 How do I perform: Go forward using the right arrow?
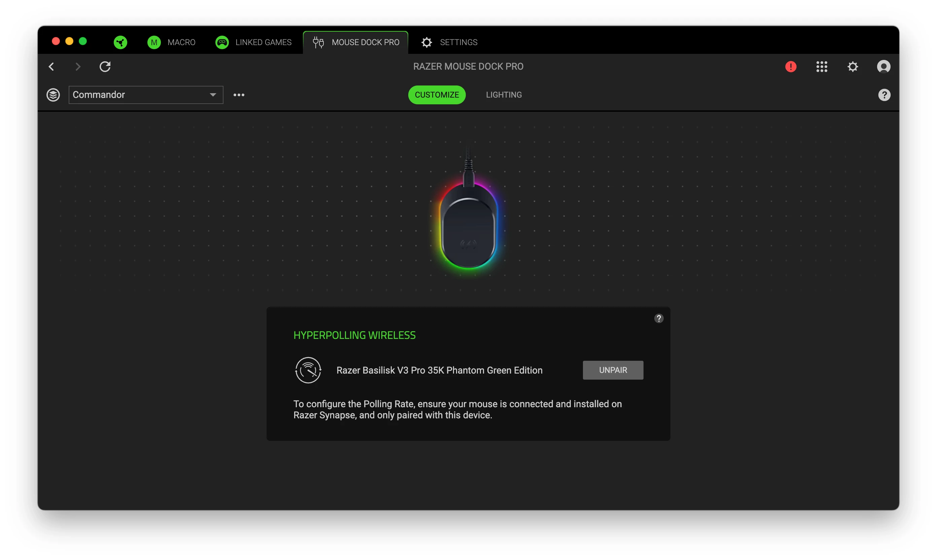click(x=78, y=67)
